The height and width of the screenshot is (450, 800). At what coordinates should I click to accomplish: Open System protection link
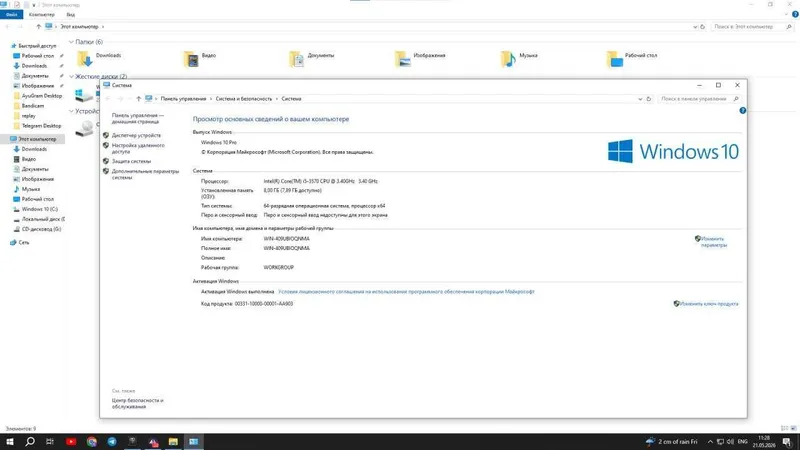[x=131, y=161]
